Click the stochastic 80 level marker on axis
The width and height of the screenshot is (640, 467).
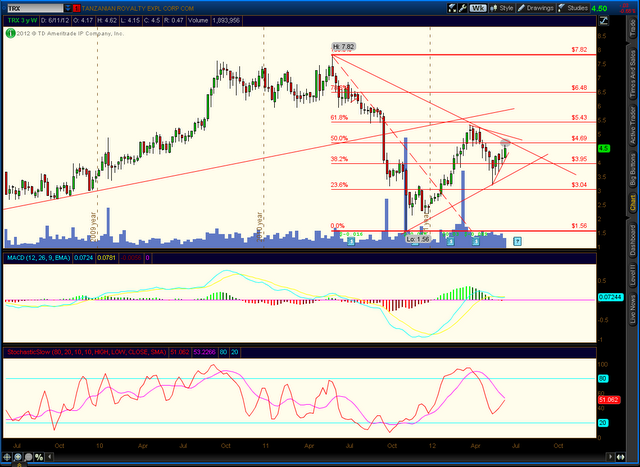[x=603, y=379]
